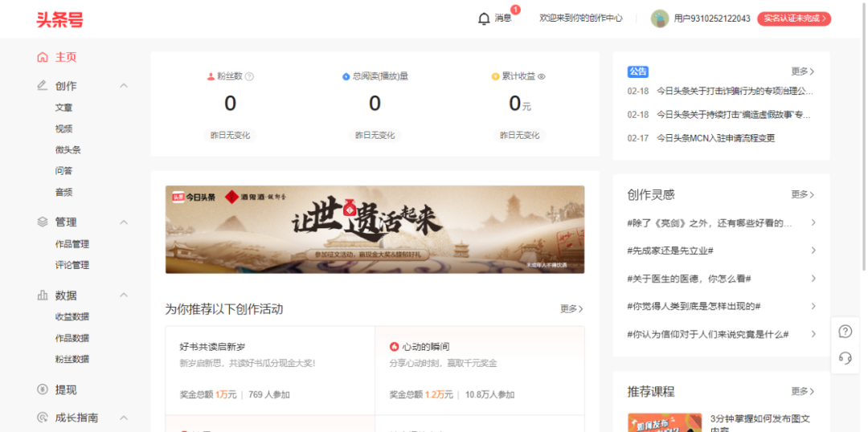This screenshot has height=432, width=868.
Task: Click the blue 总阅读量 icon
Action: (346, 77)
